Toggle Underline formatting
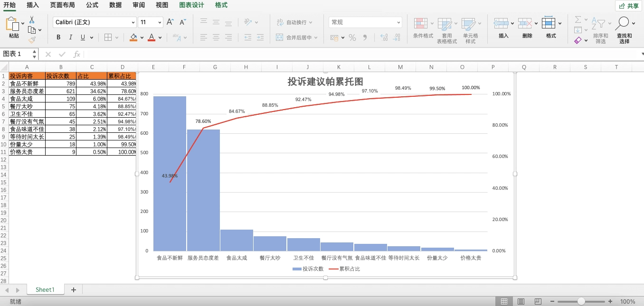The height and width of the screenshot is (306, 644). point(83,37)
